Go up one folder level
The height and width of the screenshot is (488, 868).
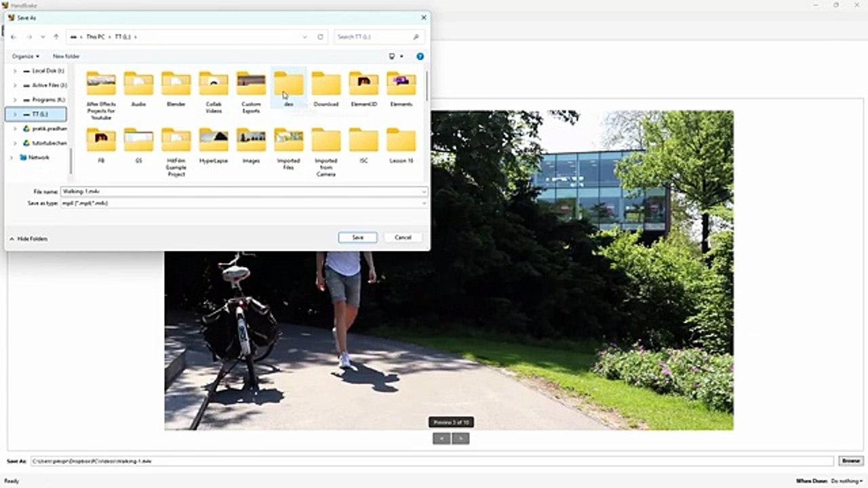click(x=56, y=37)
